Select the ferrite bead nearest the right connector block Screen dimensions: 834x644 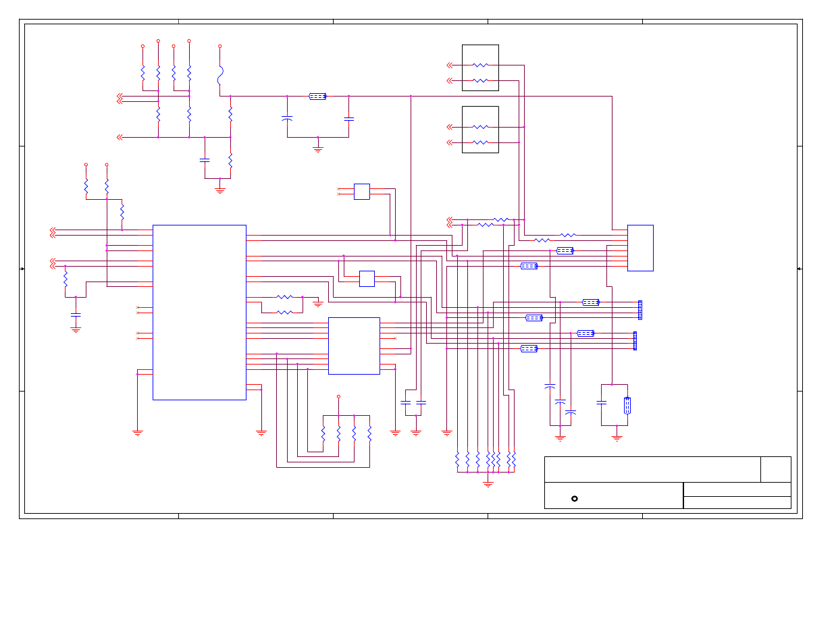click(x=565, y=250)
